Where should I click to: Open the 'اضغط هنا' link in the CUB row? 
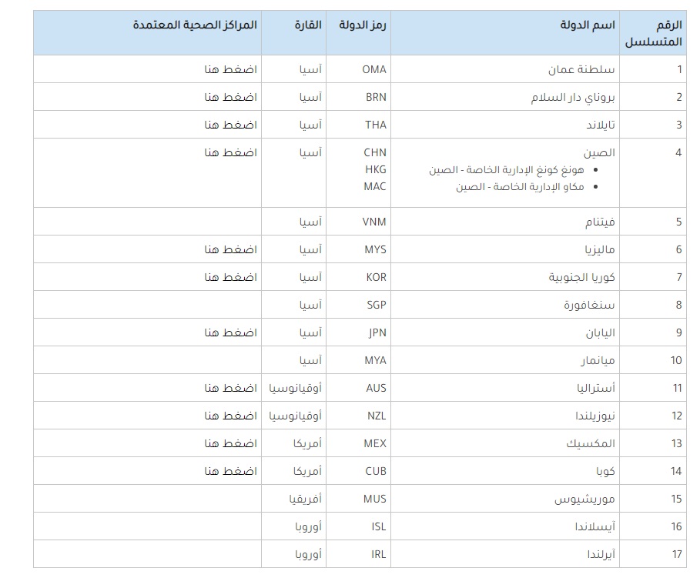click(230, 471)
